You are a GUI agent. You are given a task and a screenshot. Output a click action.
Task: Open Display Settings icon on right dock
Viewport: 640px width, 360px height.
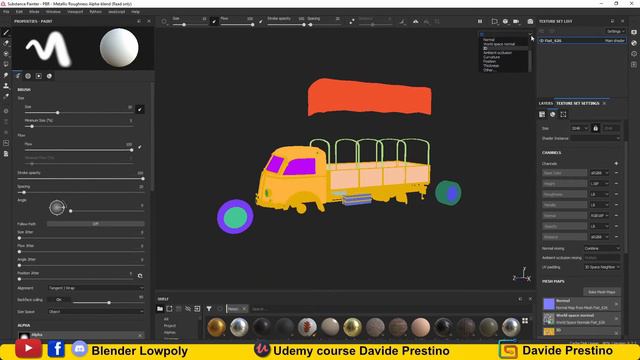(634, 32)
